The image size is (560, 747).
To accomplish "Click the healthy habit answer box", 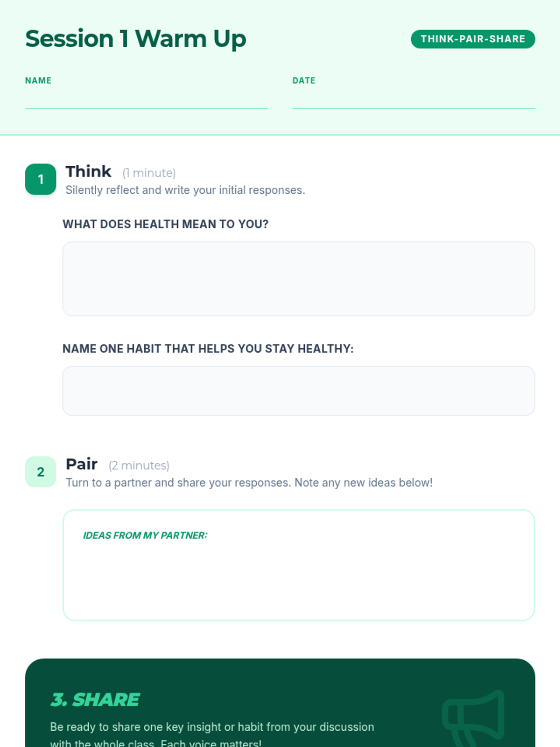I will 299,391.
